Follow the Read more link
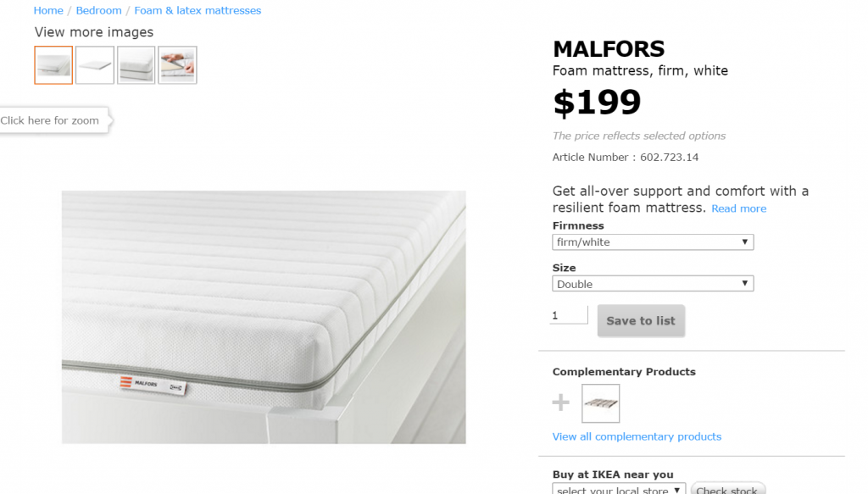Image resolution: width=868 pixels, height=494 pixels. click(739, 208)
